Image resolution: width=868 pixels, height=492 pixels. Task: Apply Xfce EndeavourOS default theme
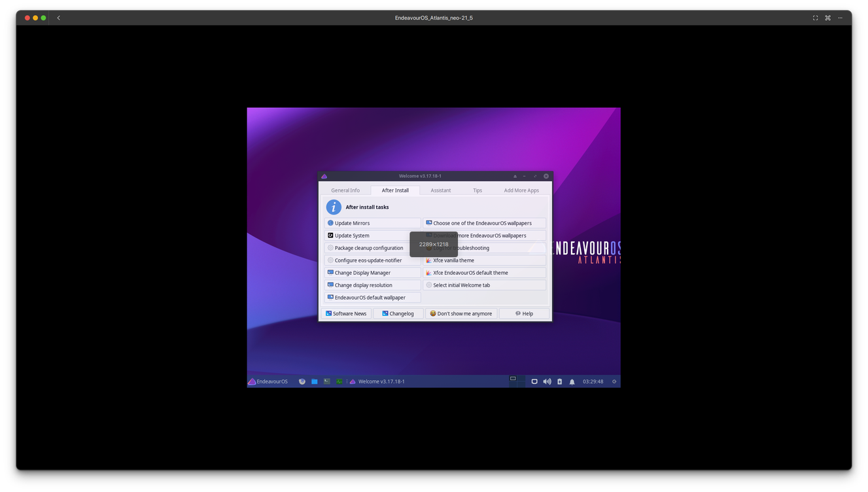tap(484, 273)
